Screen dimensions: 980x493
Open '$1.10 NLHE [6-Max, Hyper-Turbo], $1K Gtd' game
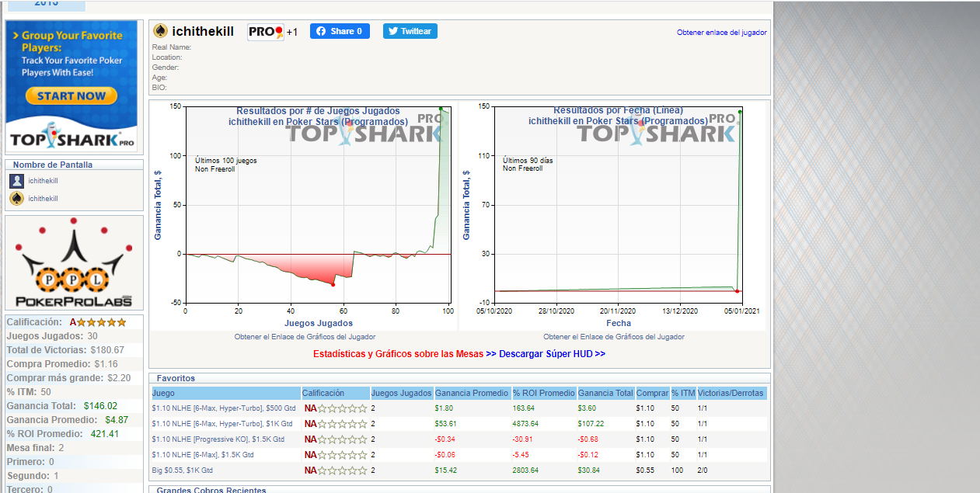click(x=222, y=424)
